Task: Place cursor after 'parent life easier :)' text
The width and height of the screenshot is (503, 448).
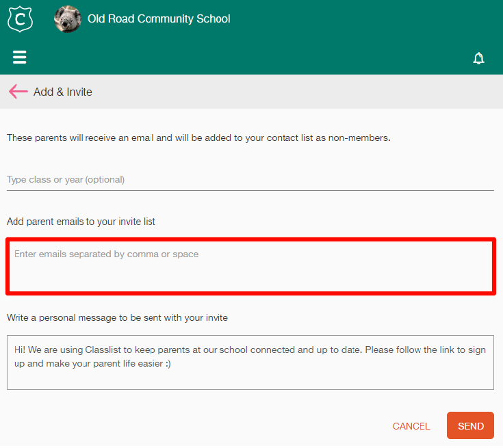Action: click(x=172, y=364)
